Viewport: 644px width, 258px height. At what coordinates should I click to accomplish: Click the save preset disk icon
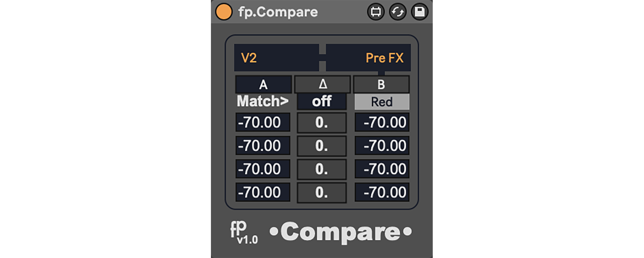tap(419, 12)
